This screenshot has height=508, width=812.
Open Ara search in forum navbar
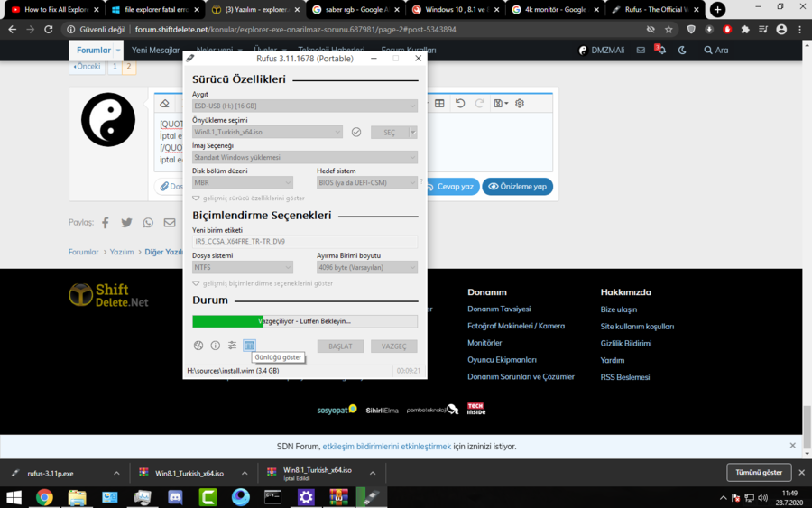click(x=715, y=51)
